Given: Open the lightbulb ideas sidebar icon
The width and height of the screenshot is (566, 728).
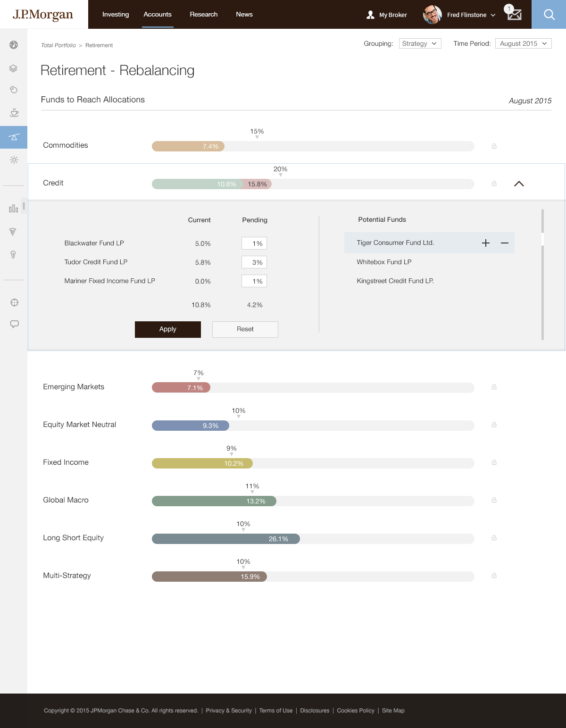Looking at the screenshot, I should click(13, 255).
